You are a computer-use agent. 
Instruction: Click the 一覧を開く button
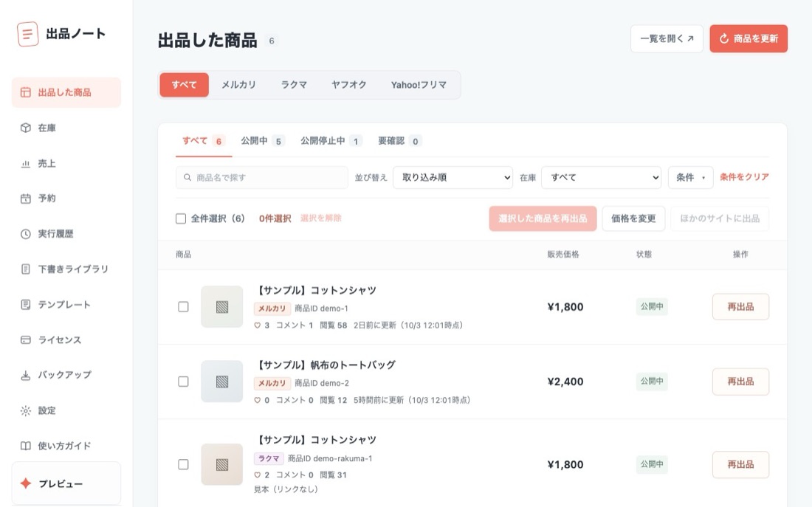point(667,39)
